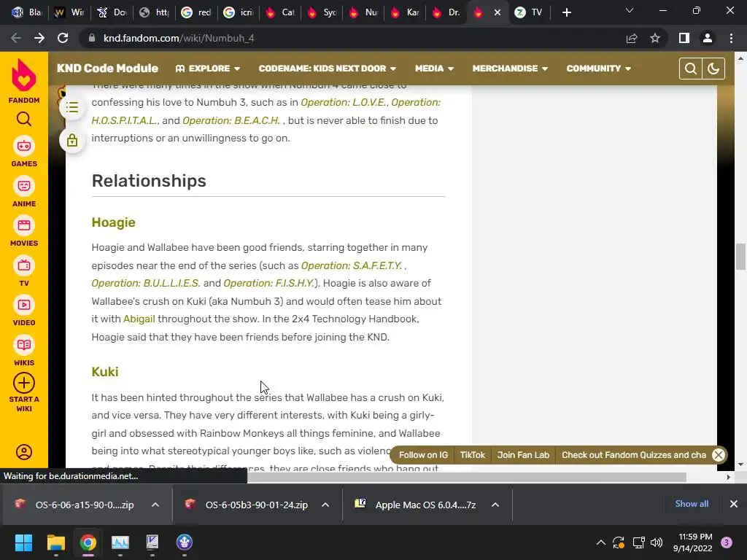Expand the Explore dropdown menu

pyautogui.click(x=208, y=69)
